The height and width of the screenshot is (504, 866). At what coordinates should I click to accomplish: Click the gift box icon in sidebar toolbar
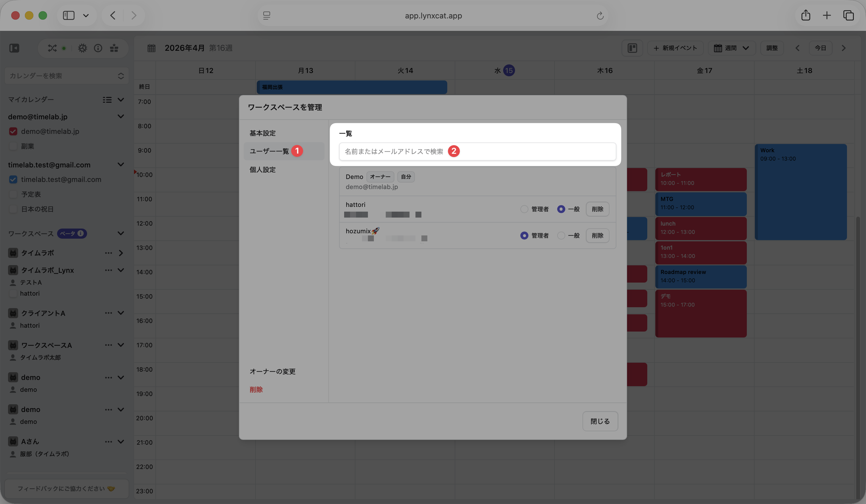(114, 48)
